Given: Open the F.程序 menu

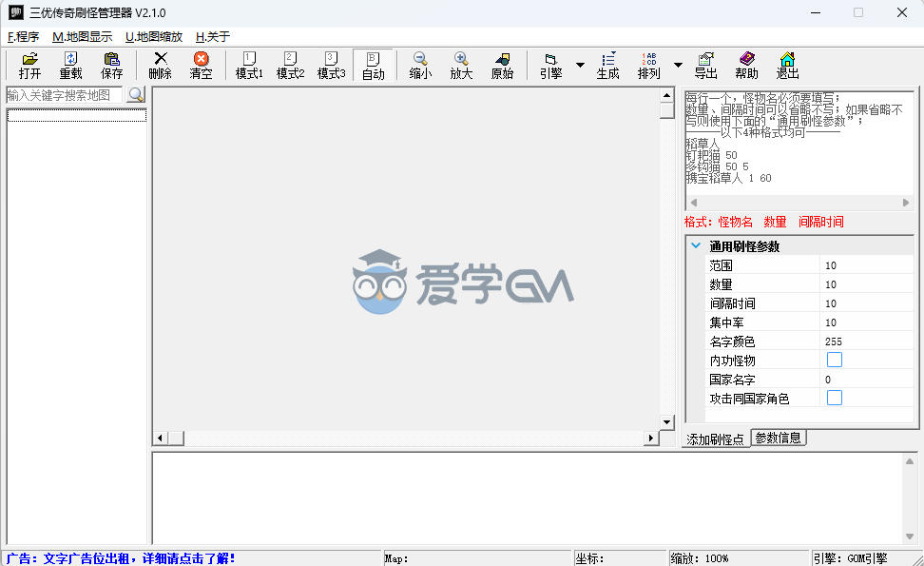Looking at the screenshot, I should pos(23,36).
